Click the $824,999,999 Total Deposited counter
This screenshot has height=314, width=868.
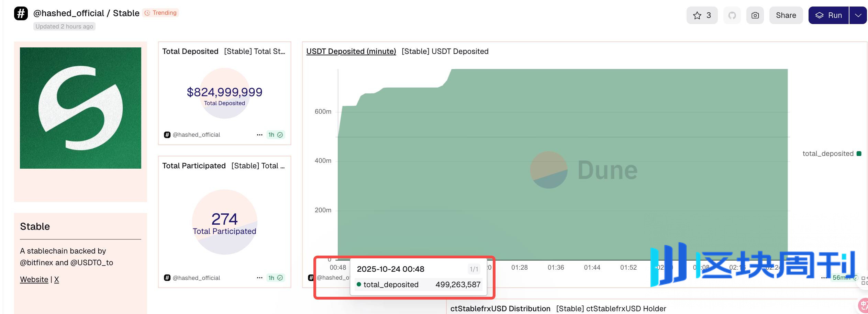224,92
